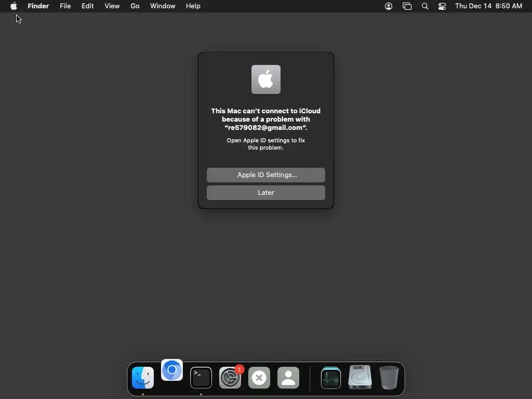Open the Edit menu

coord(87,6)
